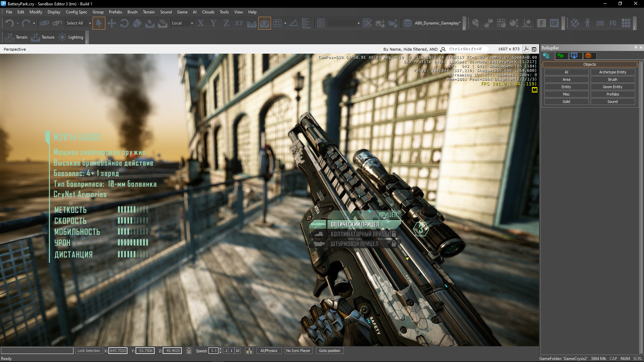The height and width of the screenshot is (362, 644).
Task: Click the Link objects chain icon
Action: (44, 23)
